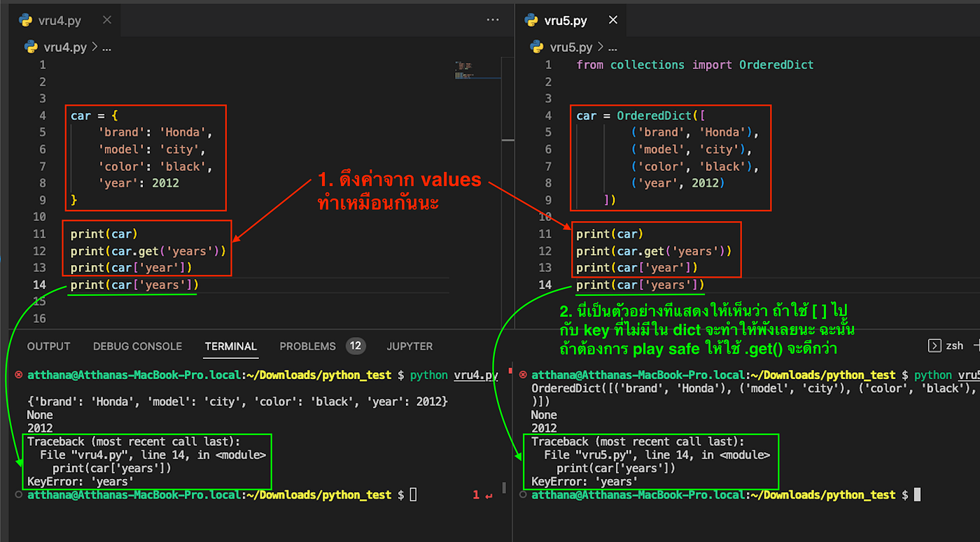
Task: Open the OUTPUT panel tab
Action: pos(49,346)
